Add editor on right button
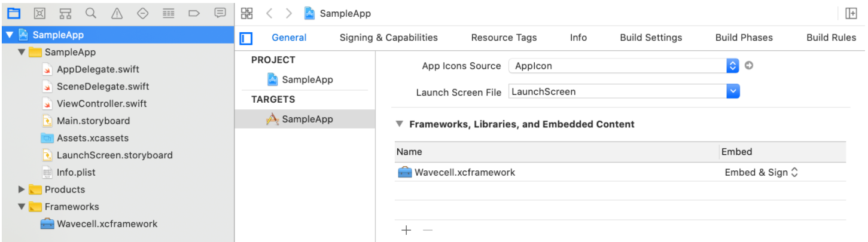This screenshot has width=868, height=242. [851, 13]
